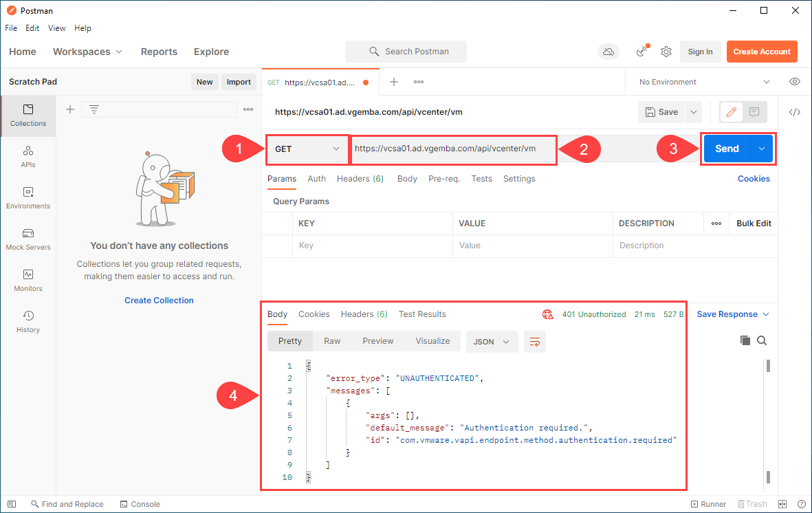Copy the response body to clipboard
Viewport: 812px width, 513px height.
pos(745,340)
